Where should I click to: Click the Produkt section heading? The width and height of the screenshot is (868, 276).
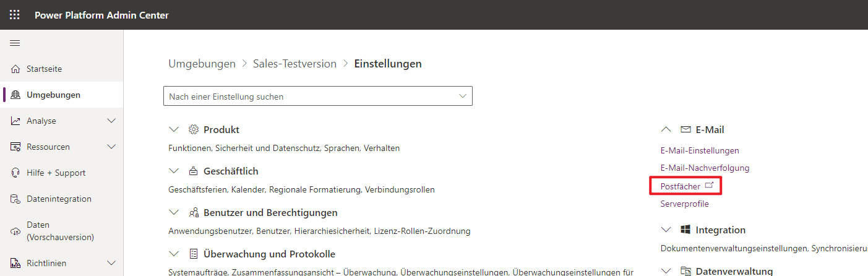221,129
